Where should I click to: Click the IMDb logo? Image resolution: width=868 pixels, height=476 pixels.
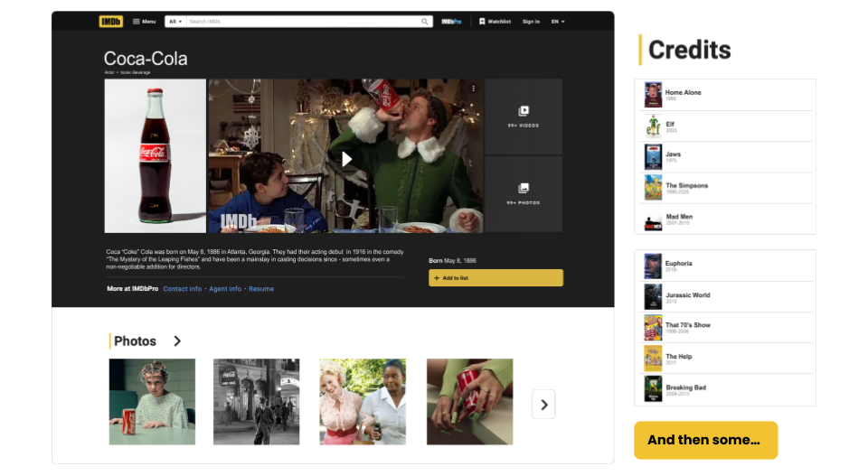click(110, 22)
